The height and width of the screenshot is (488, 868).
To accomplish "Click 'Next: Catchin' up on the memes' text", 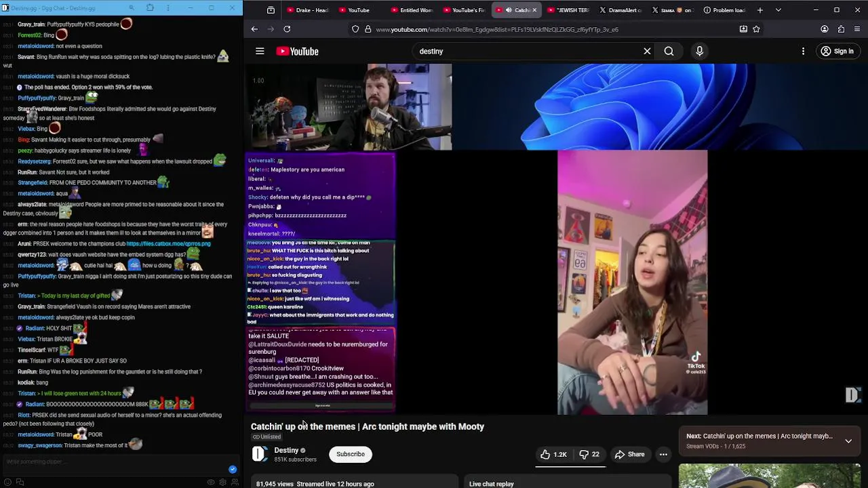I will pos(759,436).
